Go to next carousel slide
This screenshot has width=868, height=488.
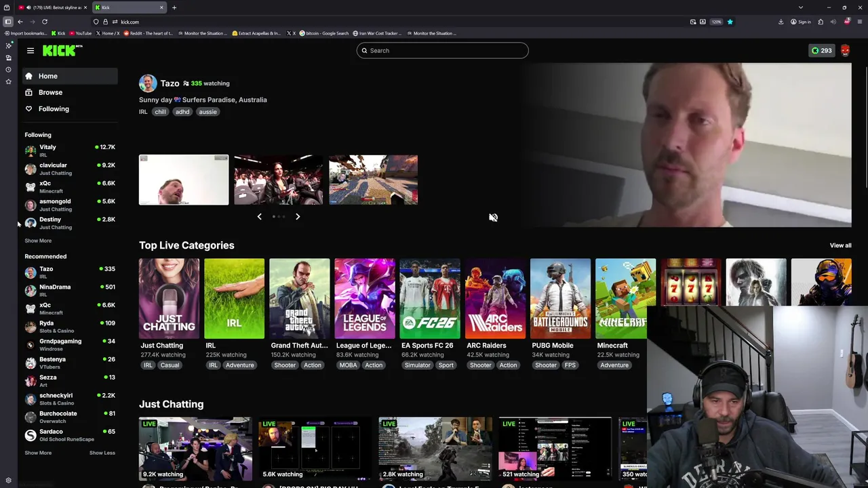(298, 217)
